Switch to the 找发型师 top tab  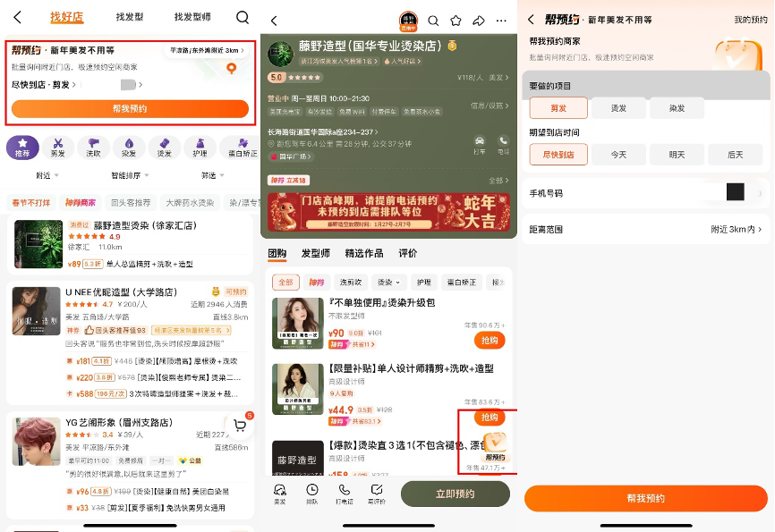pos(192,16)
